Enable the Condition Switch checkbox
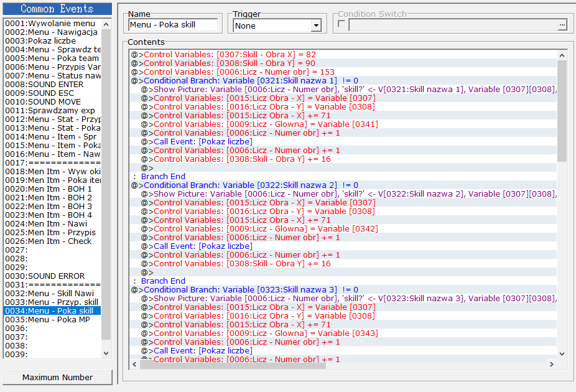The height and width of the screenshot is (392, 576). (341, 24)
